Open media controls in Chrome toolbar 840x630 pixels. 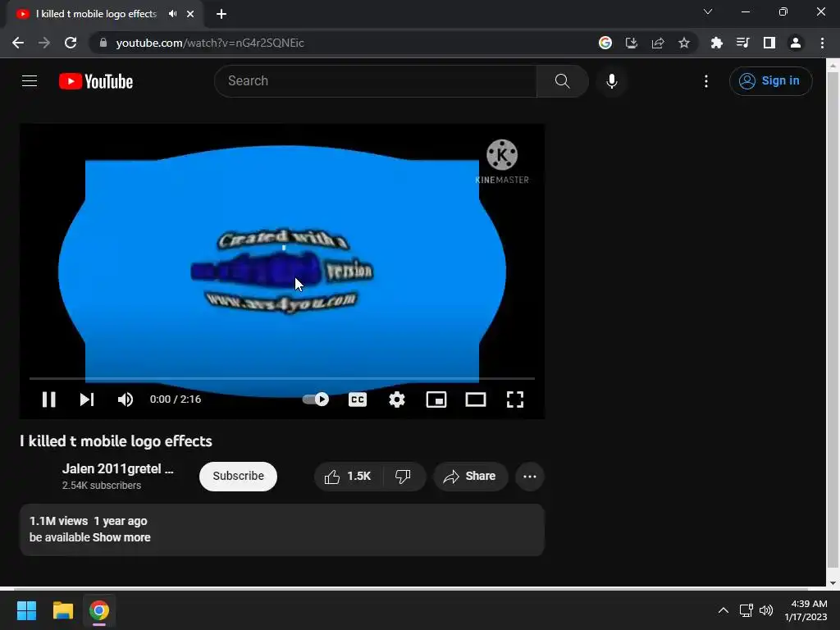point(743,43)
